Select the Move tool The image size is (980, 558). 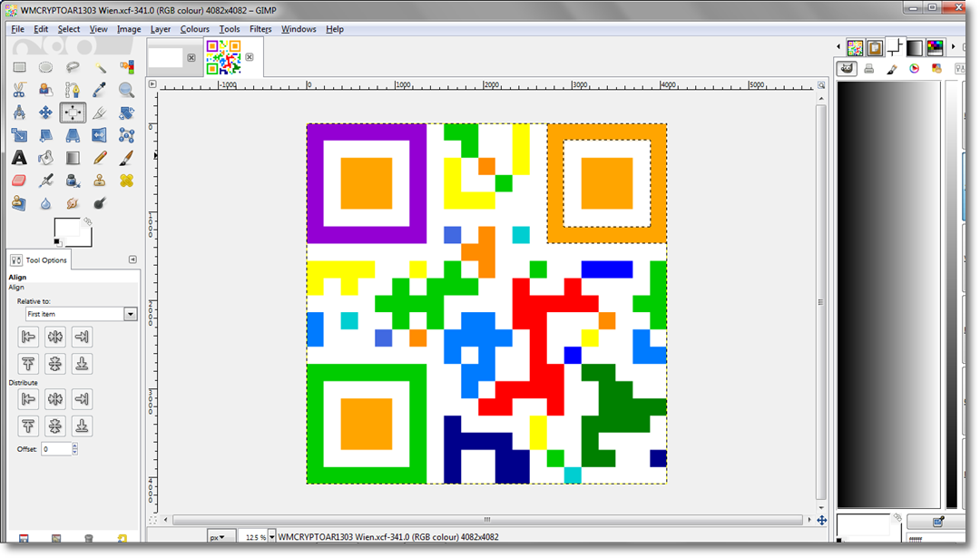click(45, 113)
